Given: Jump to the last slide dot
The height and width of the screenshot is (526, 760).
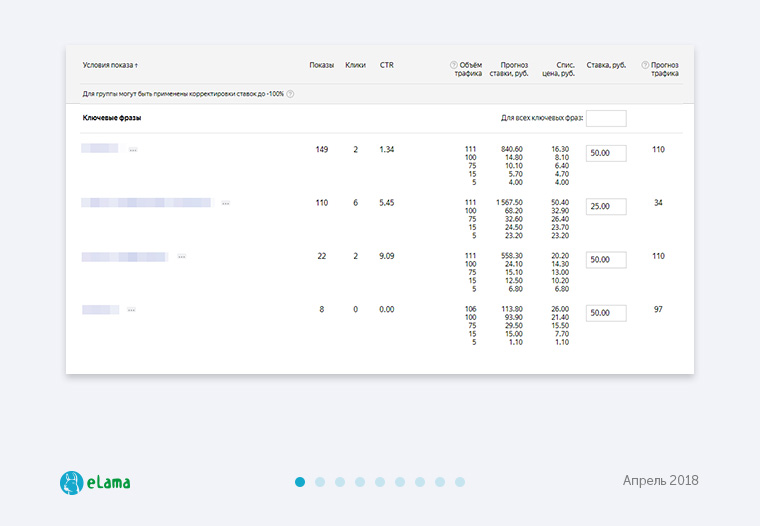Looking at the screenshot, I should click(x=460, y=482).
